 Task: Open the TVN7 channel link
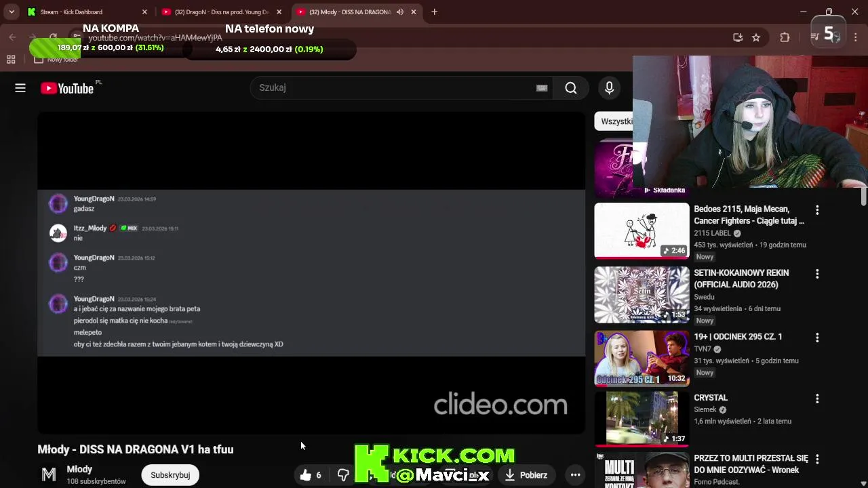click(x=703, y=349)
